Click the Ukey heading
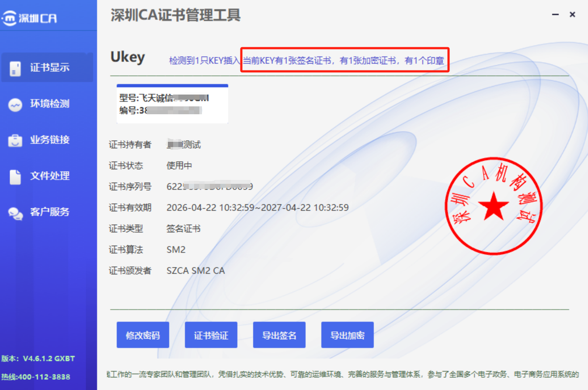This screenshot has width=588, height=390. tap(128, 57)
